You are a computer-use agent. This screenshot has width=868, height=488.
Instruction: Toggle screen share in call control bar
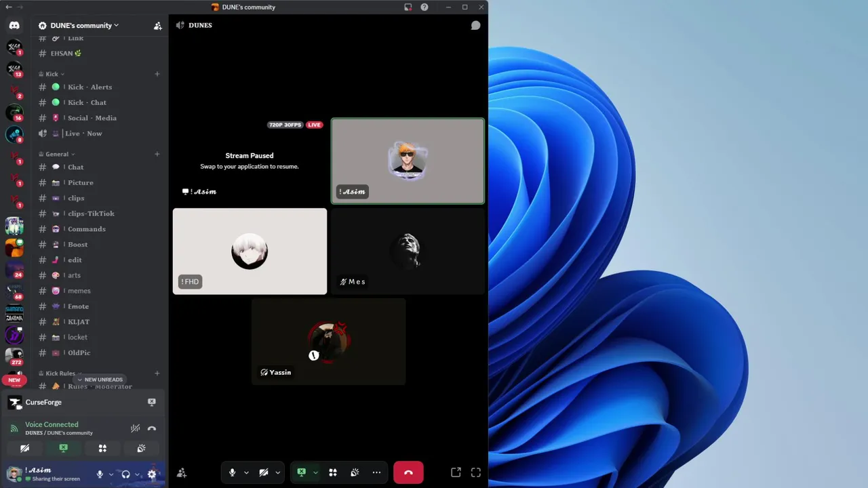pyautogui.click(x=301, y=472)
